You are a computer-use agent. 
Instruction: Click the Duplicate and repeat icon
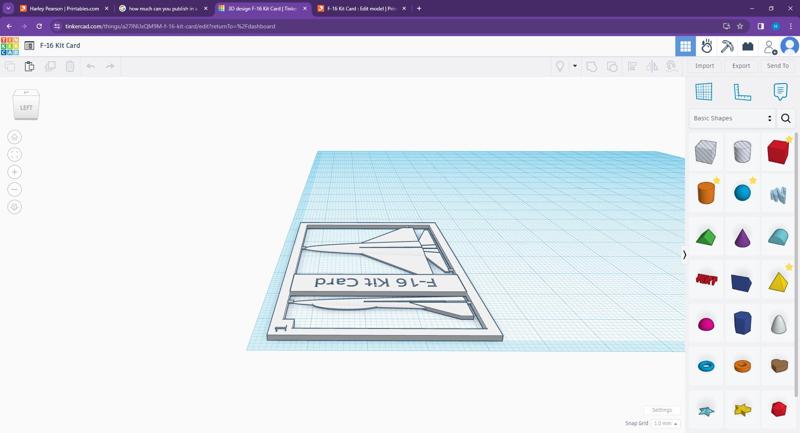tap(50, 66)
